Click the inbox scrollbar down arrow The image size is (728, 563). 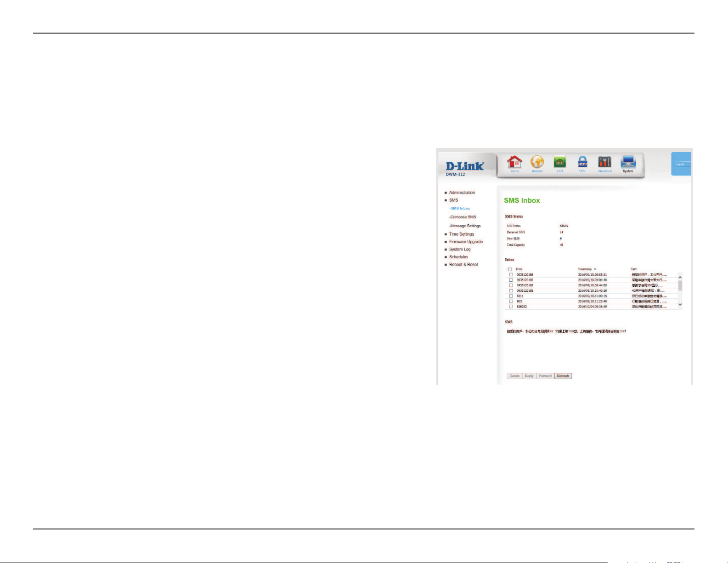(x=680, y=305)
